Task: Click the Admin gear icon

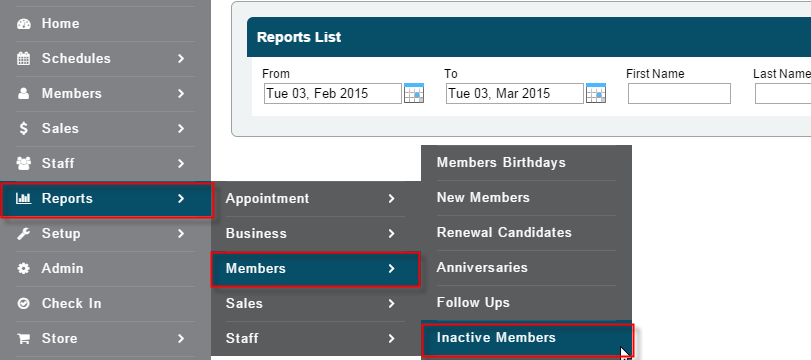Action: pos(24,268)
